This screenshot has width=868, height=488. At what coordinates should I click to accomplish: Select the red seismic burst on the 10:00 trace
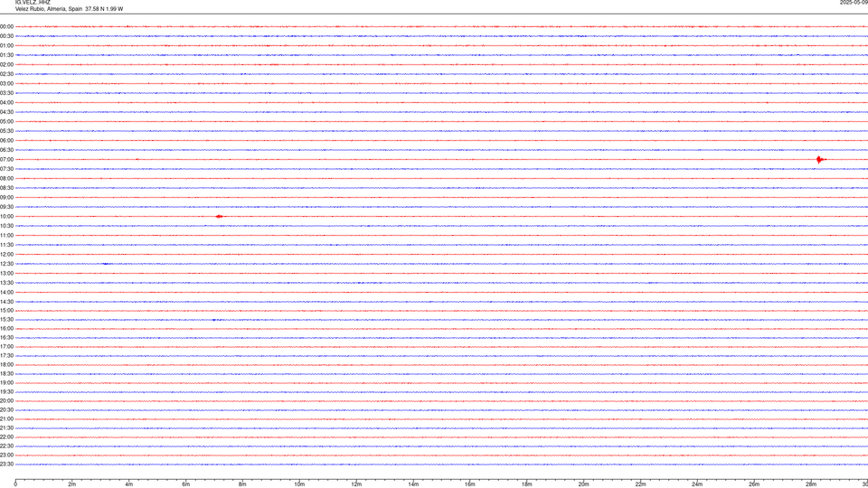220,216
